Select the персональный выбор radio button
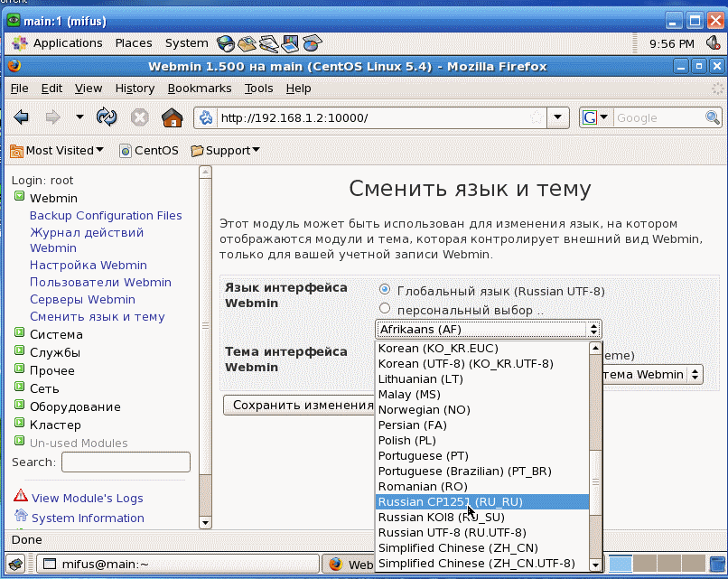This screenshot has height=579, width=728. coord(385,308)
